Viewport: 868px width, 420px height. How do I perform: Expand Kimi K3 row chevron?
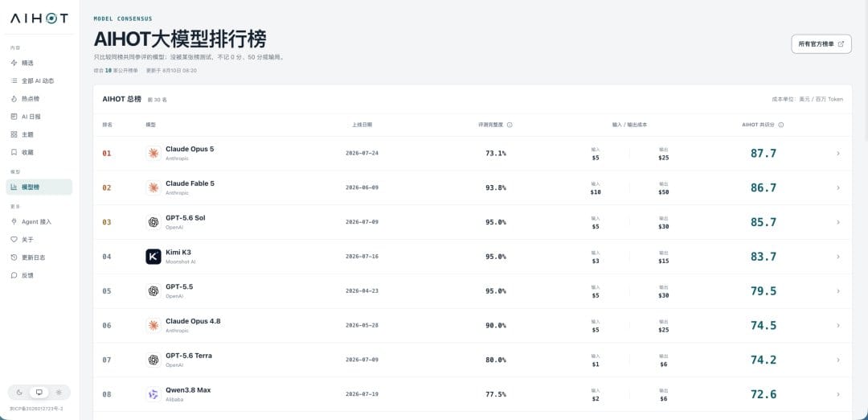click(x=838, y=257)
